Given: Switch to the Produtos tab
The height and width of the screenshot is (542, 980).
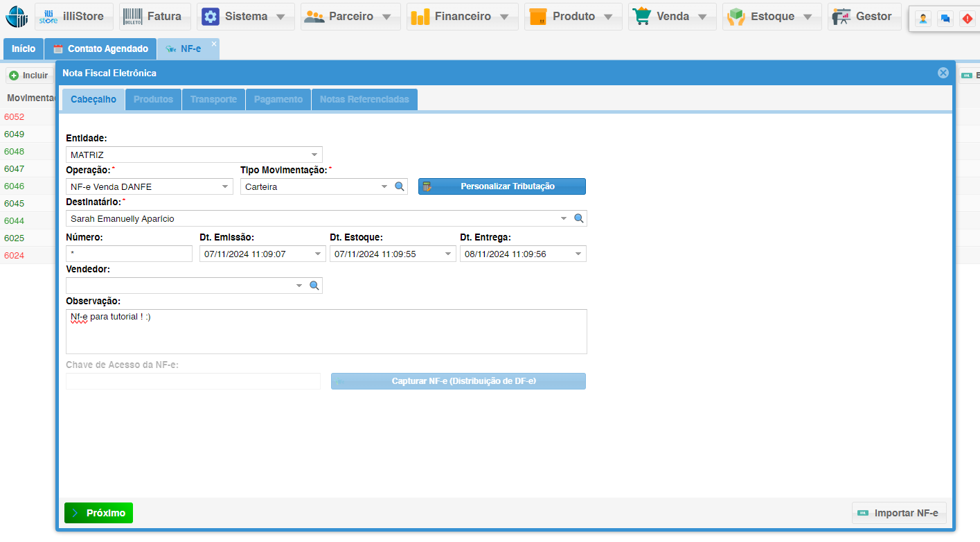Looking at the screenshot, I should point(153,99).
